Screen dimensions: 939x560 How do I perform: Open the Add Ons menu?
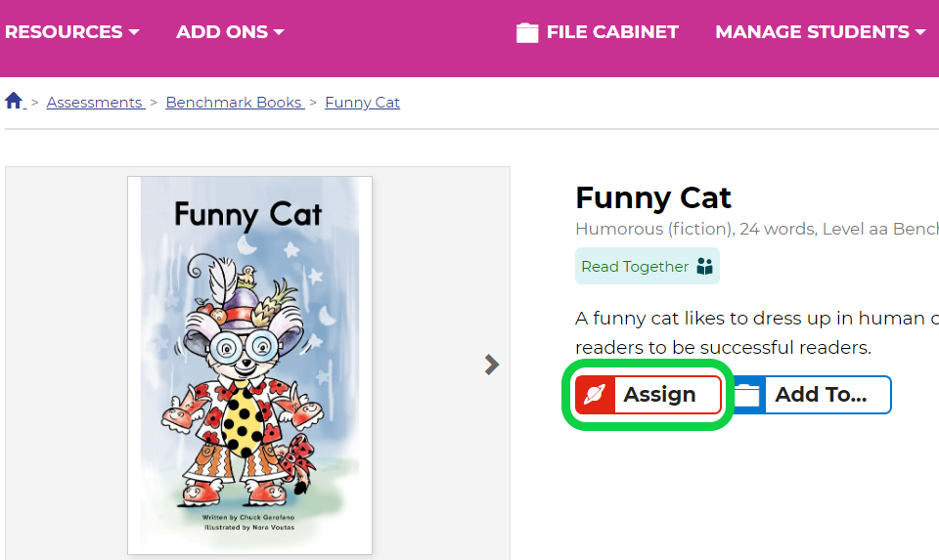(x=230, y=31)
